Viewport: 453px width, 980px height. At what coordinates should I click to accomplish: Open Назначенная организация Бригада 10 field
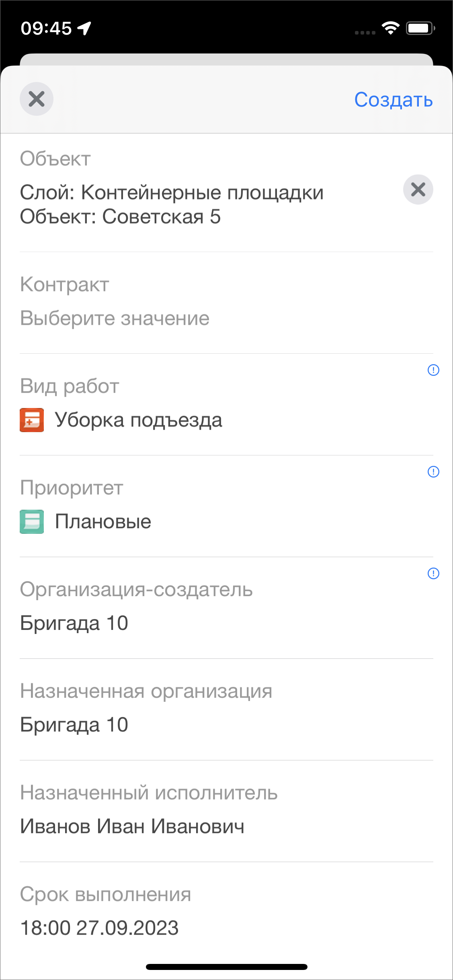[74, 725]
